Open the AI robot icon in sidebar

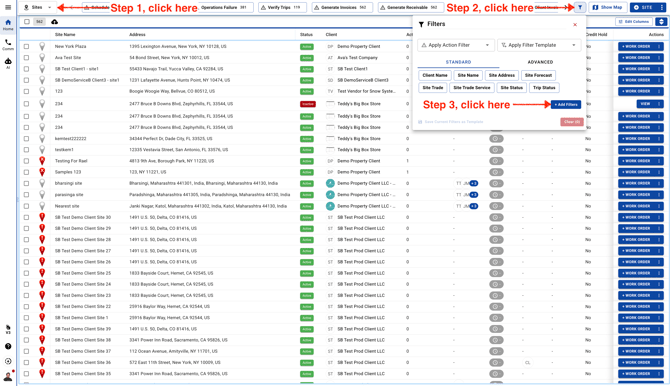tap(8, 63)
